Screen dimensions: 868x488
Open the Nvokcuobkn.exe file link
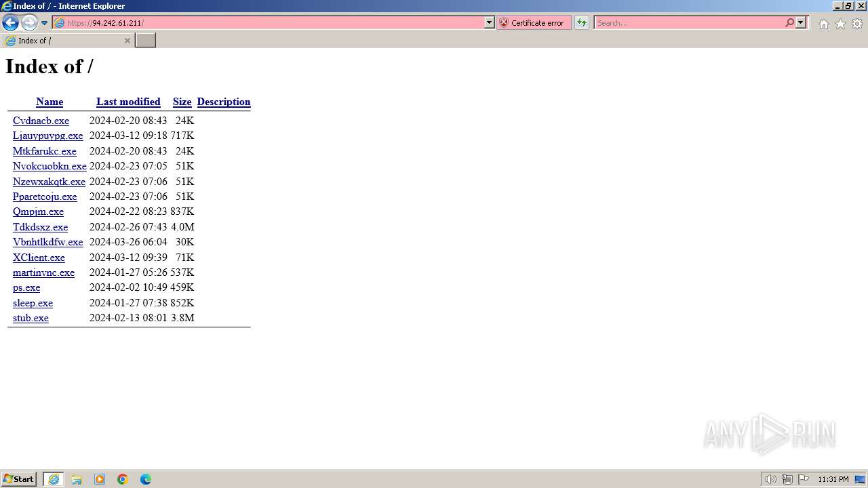pos(50,166)
